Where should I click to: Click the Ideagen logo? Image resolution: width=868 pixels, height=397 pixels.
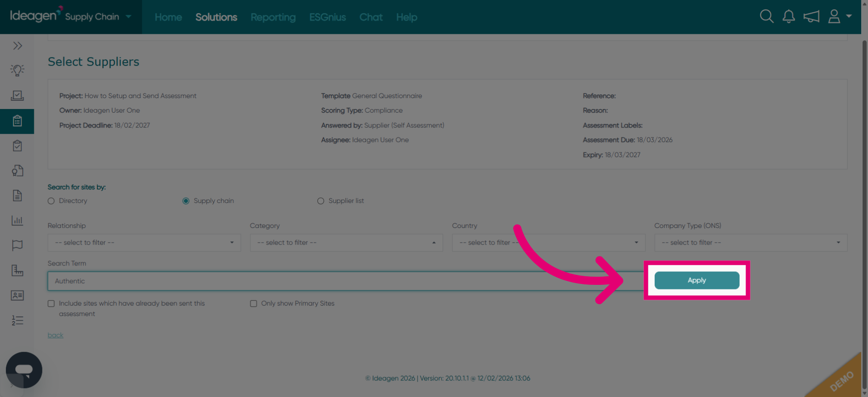[36, 15]
